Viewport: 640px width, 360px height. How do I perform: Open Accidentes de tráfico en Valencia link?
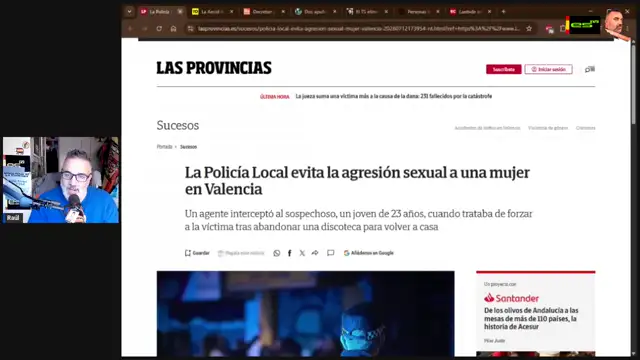487,128
